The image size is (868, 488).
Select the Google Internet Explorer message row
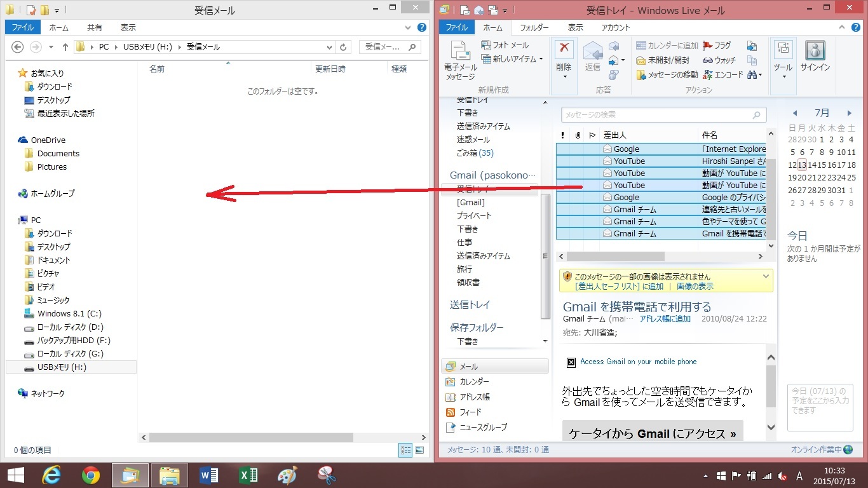(661, 149)
